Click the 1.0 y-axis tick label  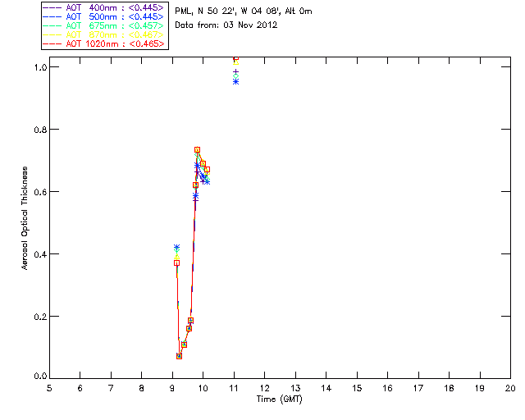[40, 67]
